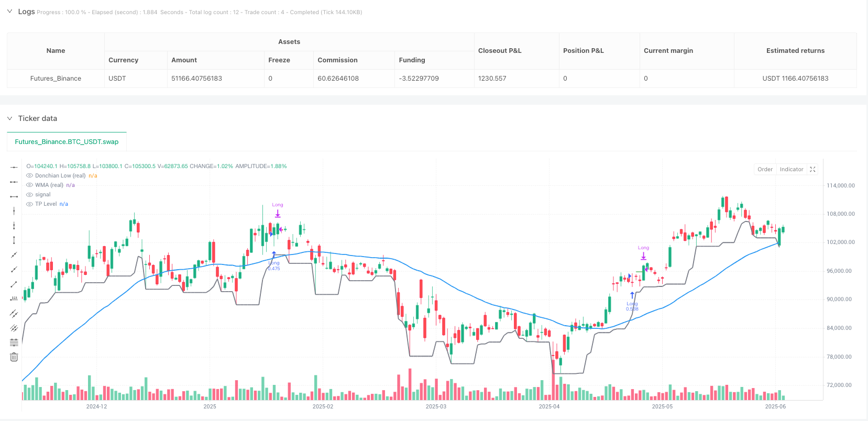Click the Futures_Binance name cell in table

(56, 79)
